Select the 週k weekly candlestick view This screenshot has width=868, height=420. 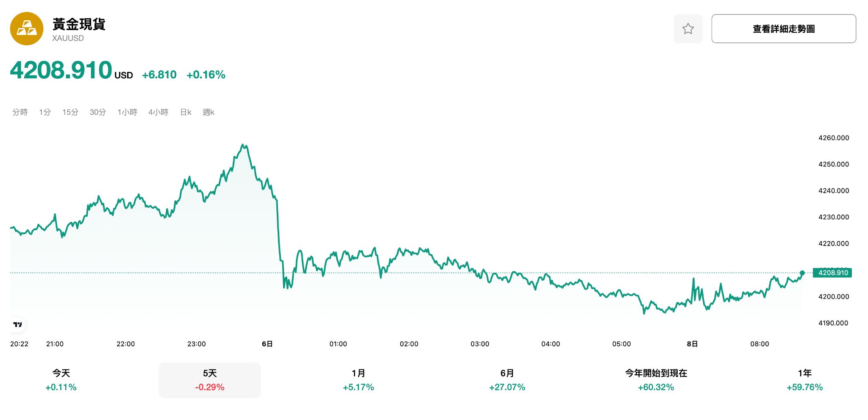(x=208, y=112)
